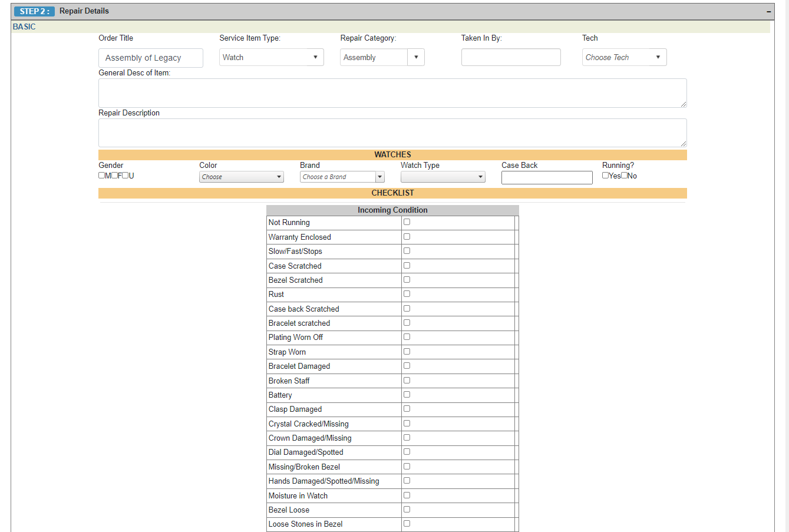Select a watch Color from dropdown
This screenshot has height=532, width=789.
(x=241, y=177)
